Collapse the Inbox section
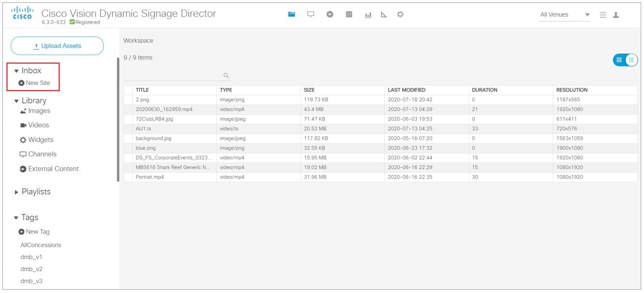 click(16, 71)
